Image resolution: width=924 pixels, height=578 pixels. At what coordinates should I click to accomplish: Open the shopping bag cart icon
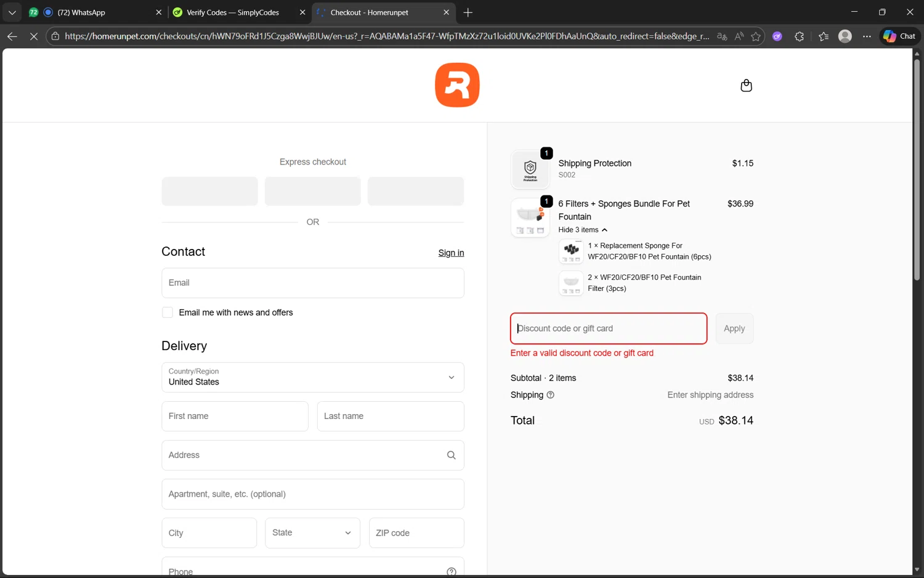coord(746,86)
